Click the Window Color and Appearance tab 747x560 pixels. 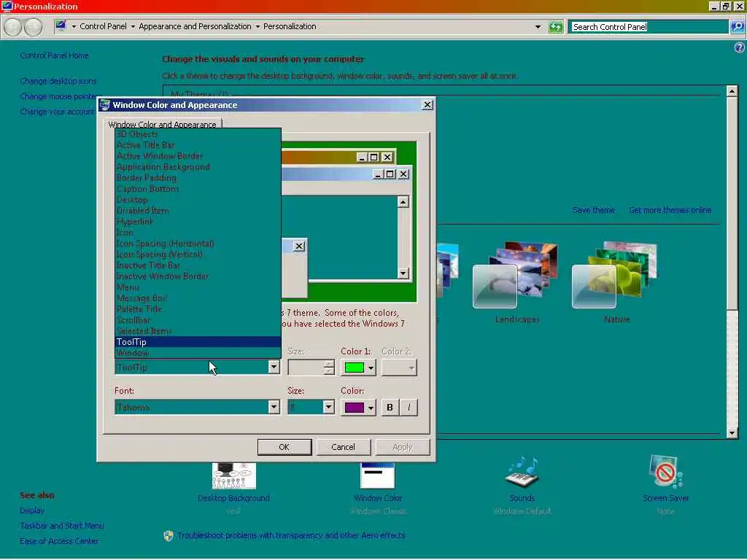163,124
